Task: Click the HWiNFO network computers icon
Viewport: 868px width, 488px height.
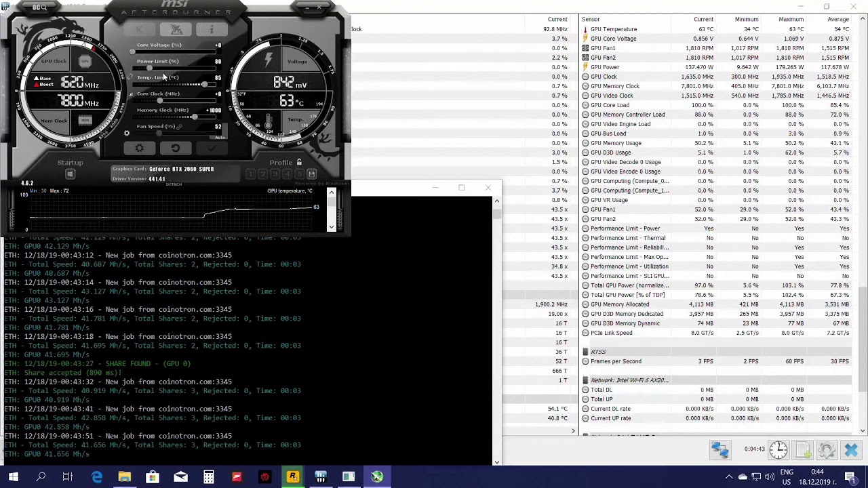Action: (x=720, y=449)
